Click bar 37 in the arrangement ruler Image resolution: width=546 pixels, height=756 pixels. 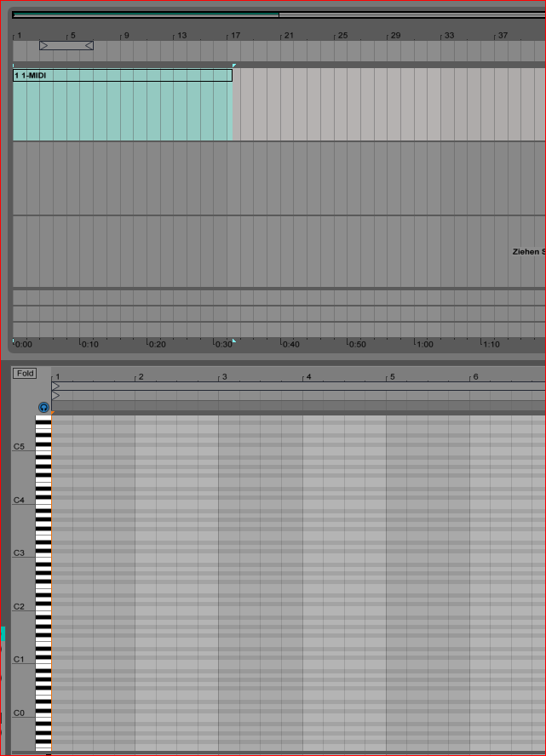[503, 35]
